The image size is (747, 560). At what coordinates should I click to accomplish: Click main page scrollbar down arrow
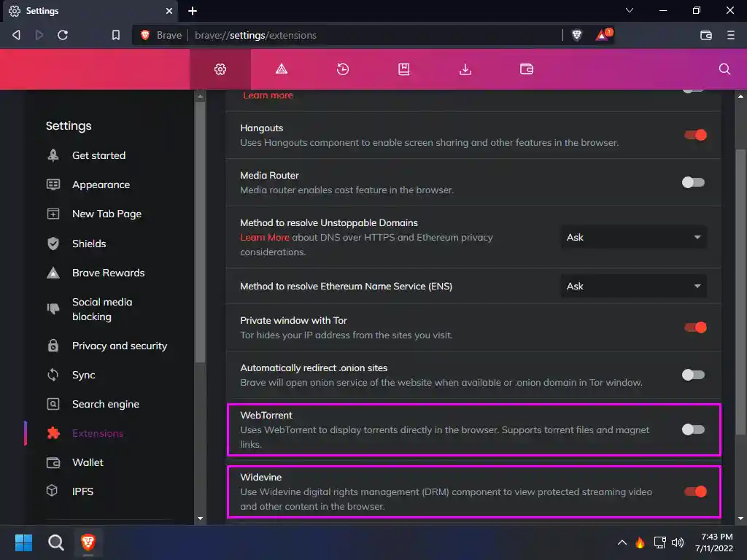(x=740, y=518)
